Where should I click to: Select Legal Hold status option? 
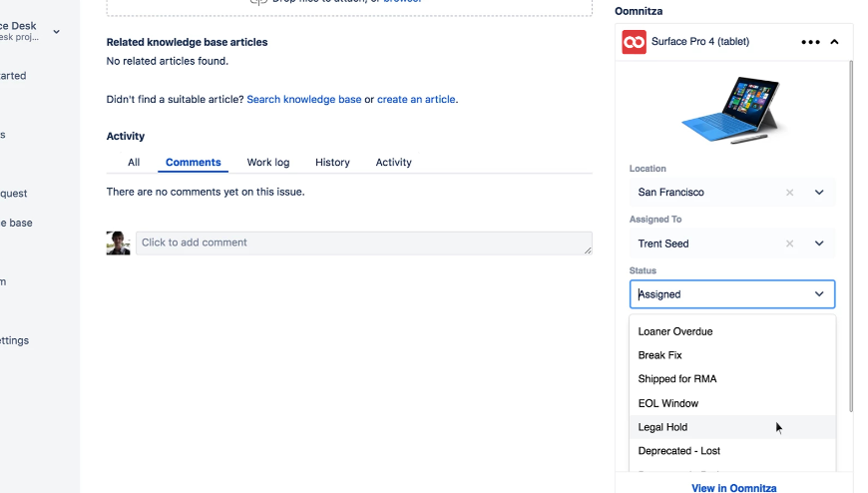pyautogui.click(x=662, y=427)
